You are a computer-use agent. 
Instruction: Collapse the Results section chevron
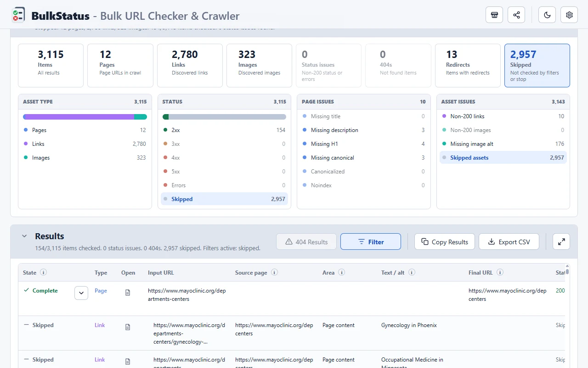point(24,236)
